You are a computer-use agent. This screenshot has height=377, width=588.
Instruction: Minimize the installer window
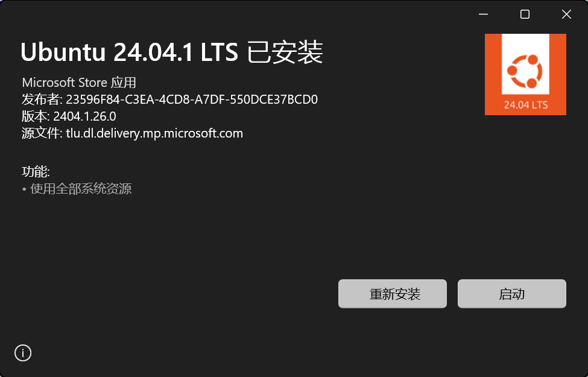pos(484,14)
